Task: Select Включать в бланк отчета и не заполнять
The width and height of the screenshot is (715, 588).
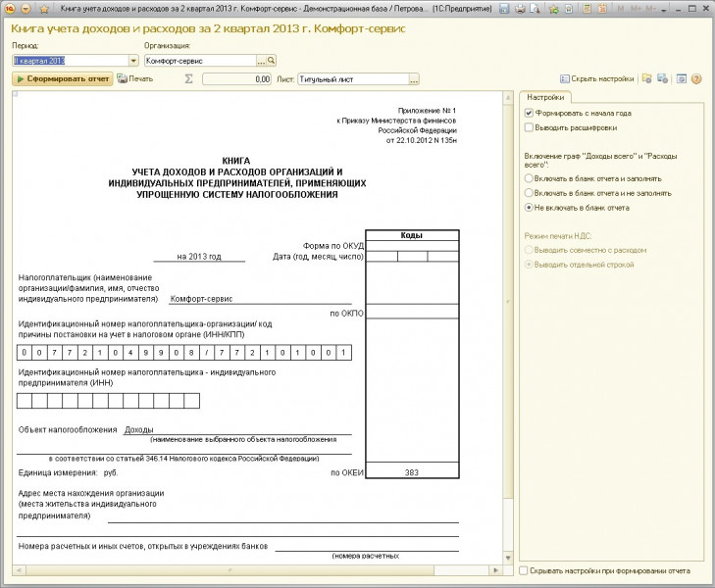Action: [529, 193]
